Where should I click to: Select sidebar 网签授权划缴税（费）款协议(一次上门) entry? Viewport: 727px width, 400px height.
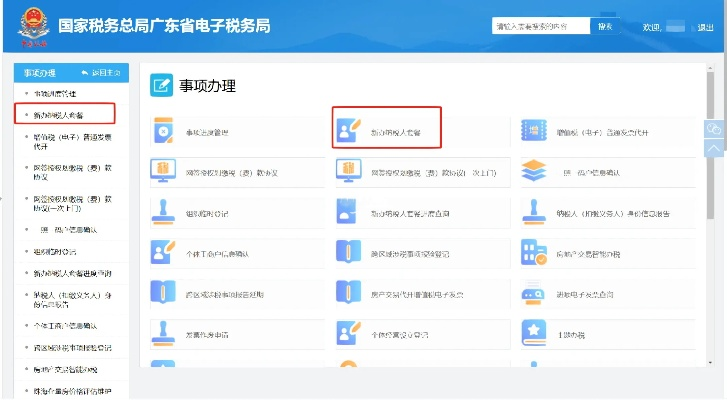tap(72, 203)
